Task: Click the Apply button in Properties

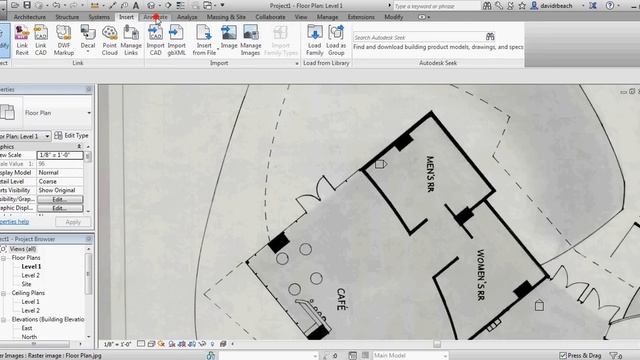Action: pos(73,222)
